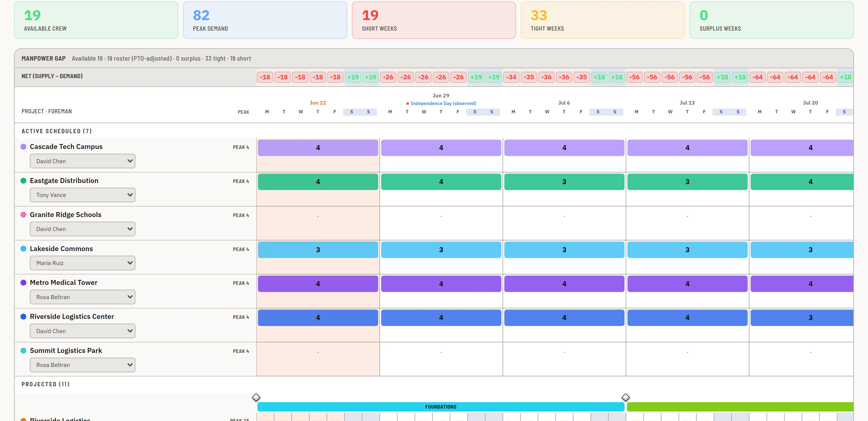Click Riverside Logistics Center bar for Jun 22 week
The image size is (868, 421).
(318, 318)
